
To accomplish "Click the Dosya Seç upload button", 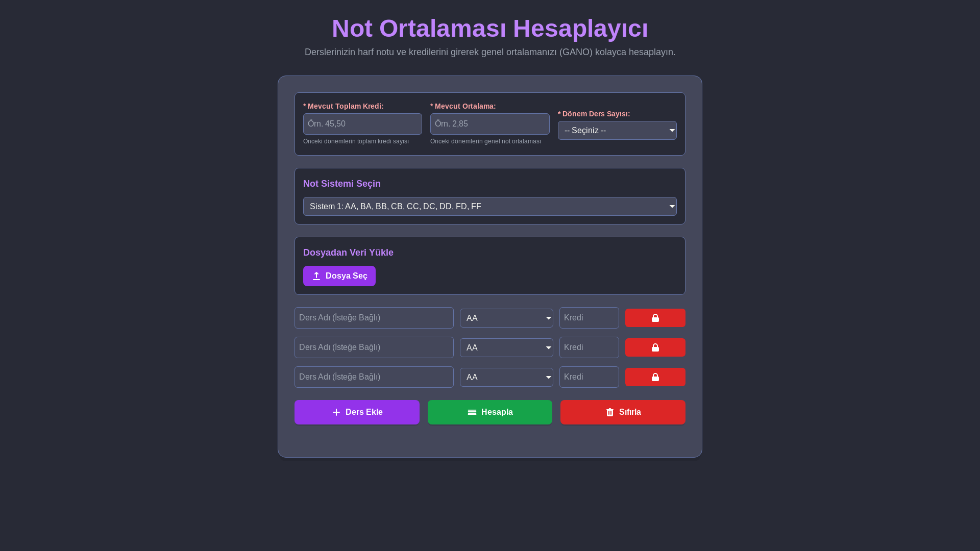I will (x=339, y=276).
